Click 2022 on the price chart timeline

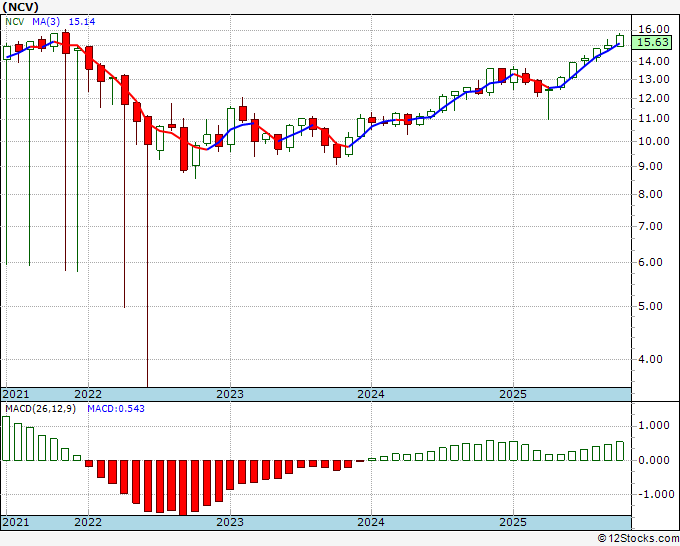pos(88,394)
